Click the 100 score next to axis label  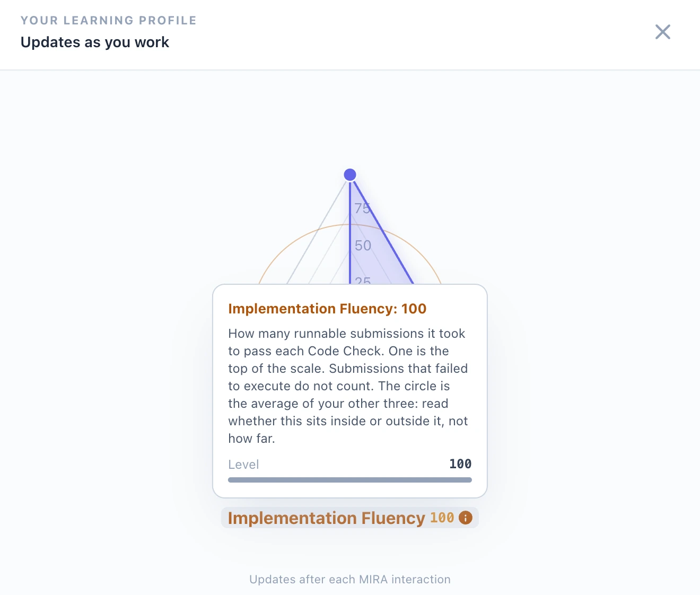click(x=442, y=518)
